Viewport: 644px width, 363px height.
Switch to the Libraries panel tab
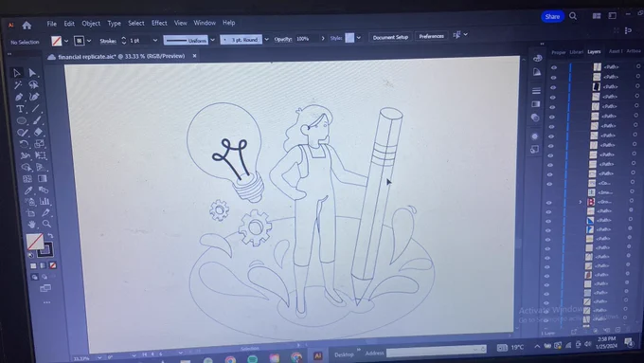tap(576, 52)
